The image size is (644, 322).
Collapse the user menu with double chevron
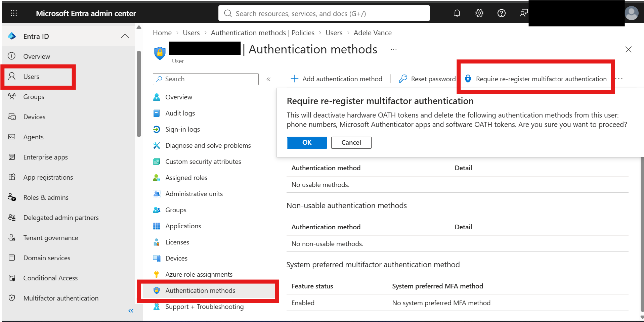click(x=268, y=79)
